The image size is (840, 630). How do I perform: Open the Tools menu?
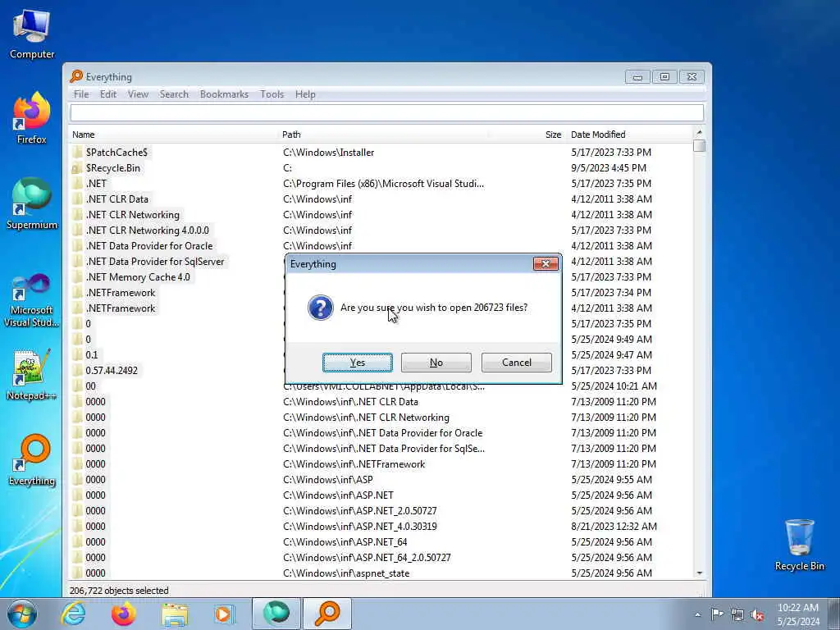[x=272, y=94]
